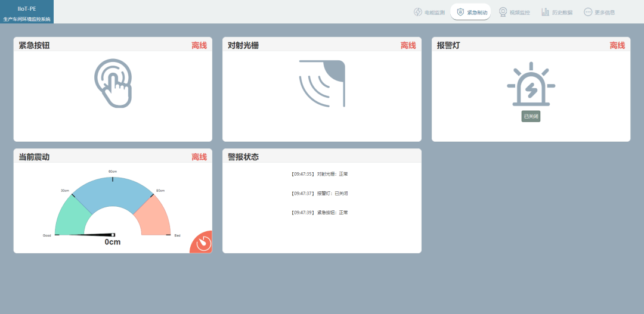
Task: Switch to the 视频监控 video monitoring tab
Action: pyautogui.click(x=514, y=13)
